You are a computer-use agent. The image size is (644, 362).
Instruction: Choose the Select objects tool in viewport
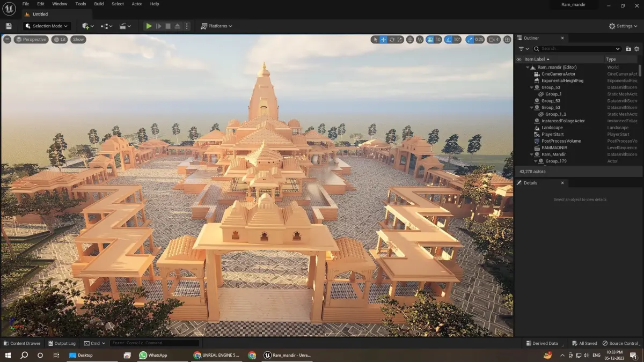[x=375, y=39]
